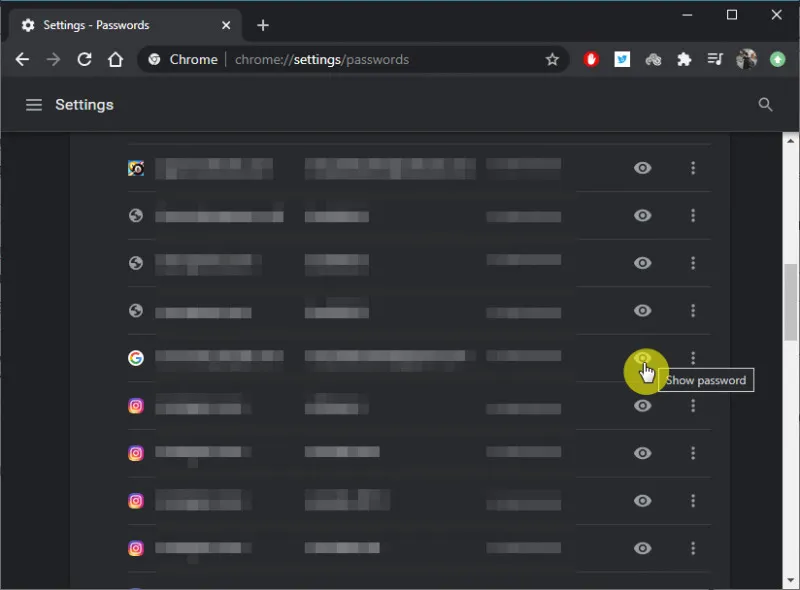
Task: Bookmark this page with the star icon
Action: [552, 60]
